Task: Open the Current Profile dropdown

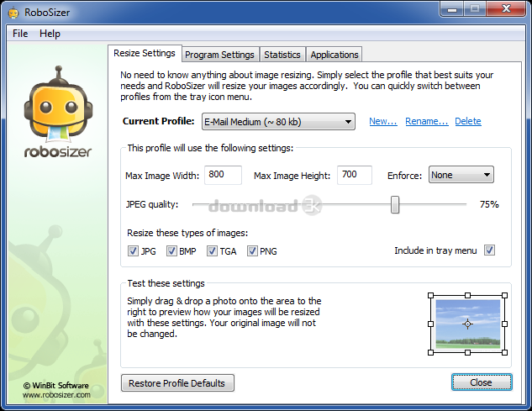Action: [x=278, y=122]
